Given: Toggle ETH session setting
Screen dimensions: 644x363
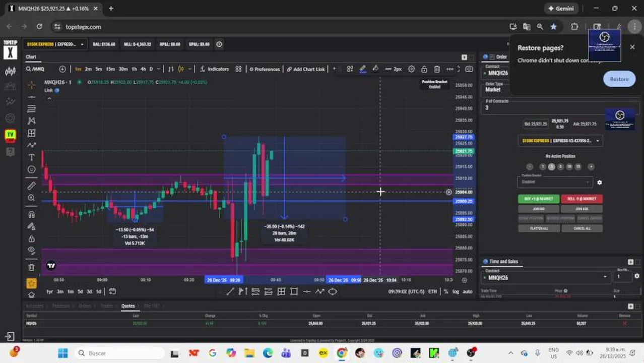Looking at the screenshot, I should 432,291.
